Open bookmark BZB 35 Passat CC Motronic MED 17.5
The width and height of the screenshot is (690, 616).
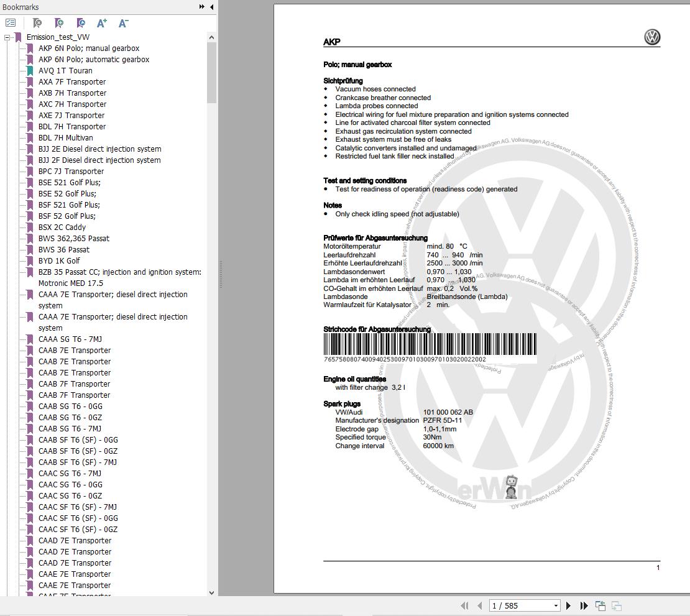coord(120,278)
